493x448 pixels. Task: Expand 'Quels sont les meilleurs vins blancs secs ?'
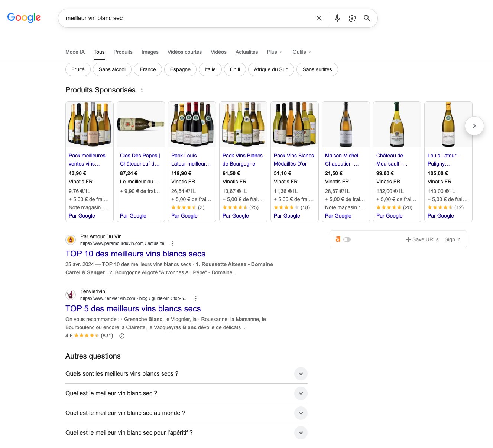tap(187, 374)
